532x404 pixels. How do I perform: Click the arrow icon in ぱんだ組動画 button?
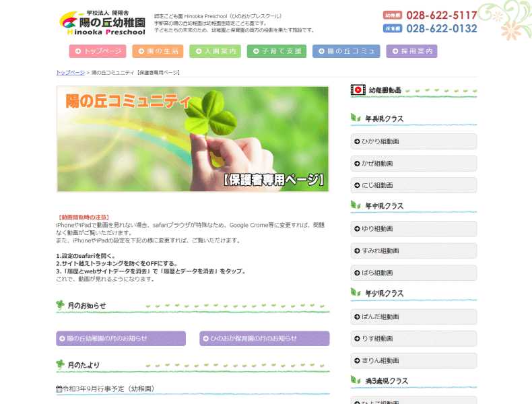(357, 317)
